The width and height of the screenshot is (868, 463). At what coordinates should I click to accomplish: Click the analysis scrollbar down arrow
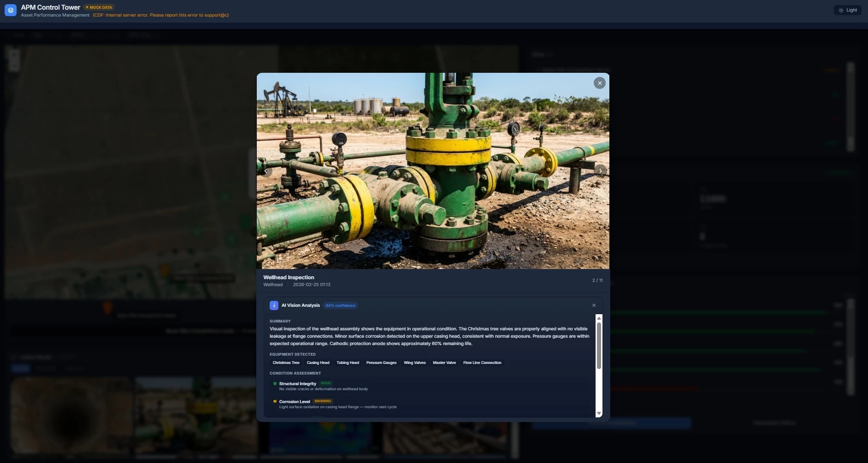coord(599,413)
